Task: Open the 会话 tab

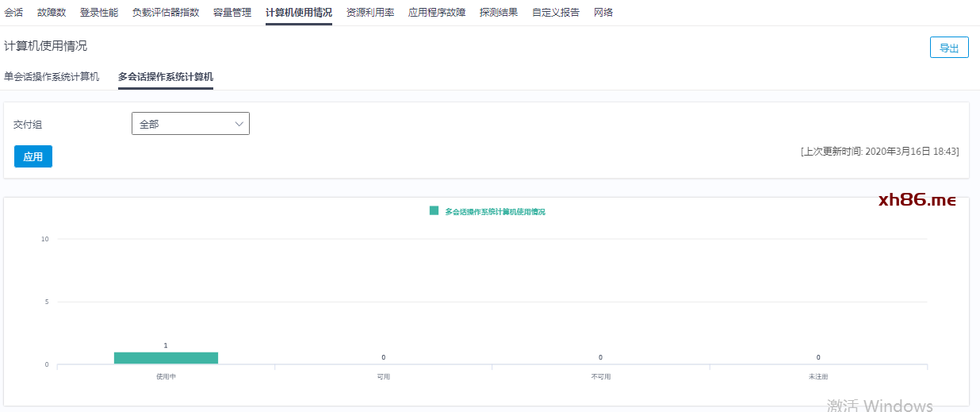Action: point(13,13)
